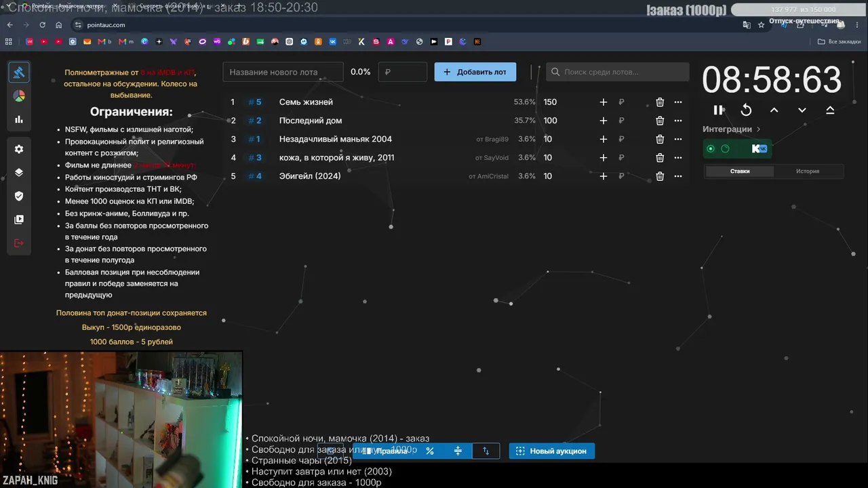The width and height of the screenshot is (868, 488).
Task: Reload the browser page
Action: pyautogui.click(x=43, y=24)
